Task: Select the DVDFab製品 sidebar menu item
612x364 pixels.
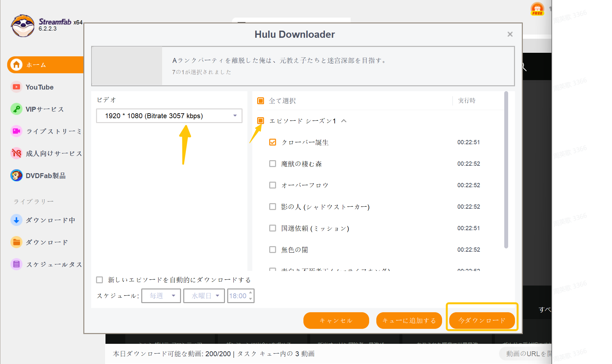Action: click(46, 175)
